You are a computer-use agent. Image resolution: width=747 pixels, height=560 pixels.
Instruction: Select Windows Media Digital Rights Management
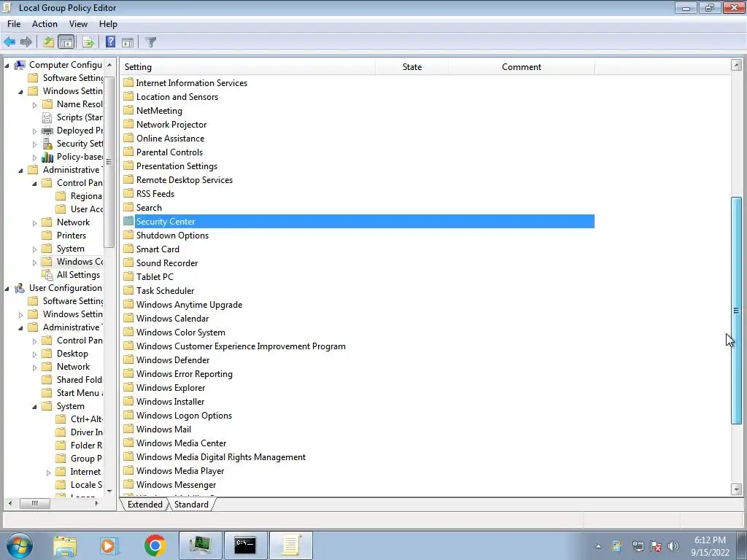coord(221,456)
